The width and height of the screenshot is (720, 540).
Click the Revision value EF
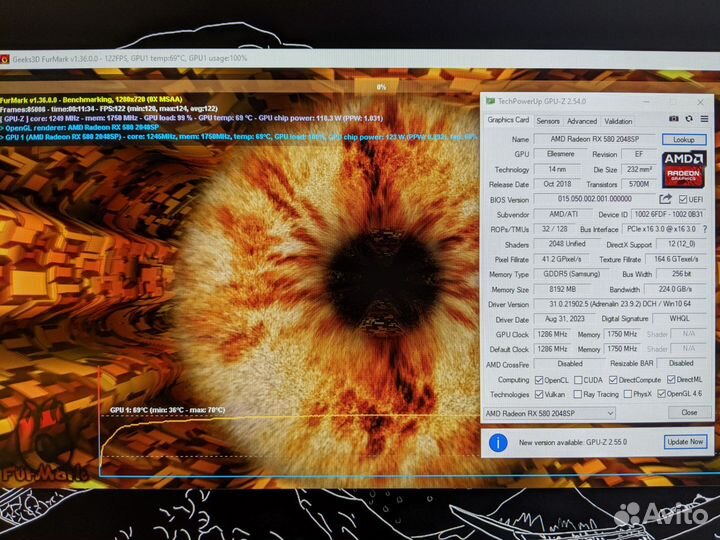point(639,154)
